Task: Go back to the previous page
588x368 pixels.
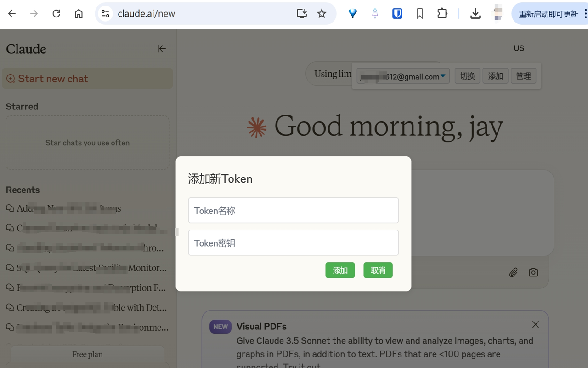Action: 12,14
